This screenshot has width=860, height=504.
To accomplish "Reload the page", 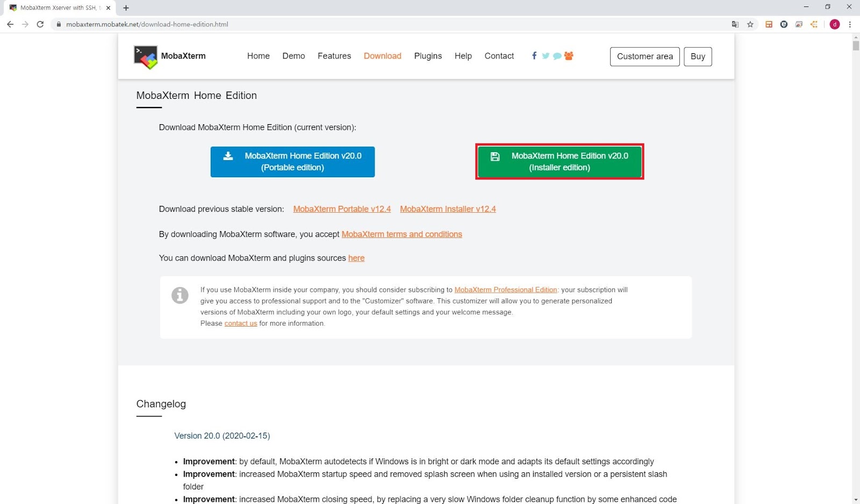I will 40,24.
